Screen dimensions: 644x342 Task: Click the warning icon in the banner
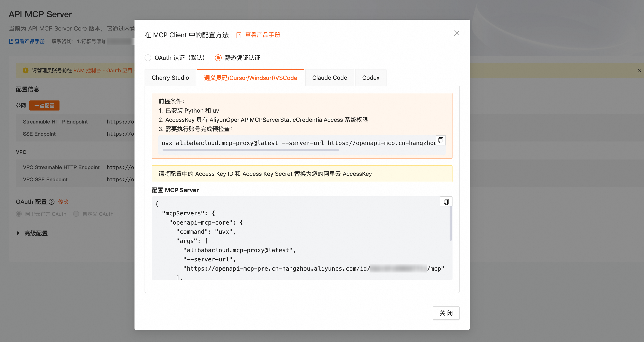click(x=26, y=71)
